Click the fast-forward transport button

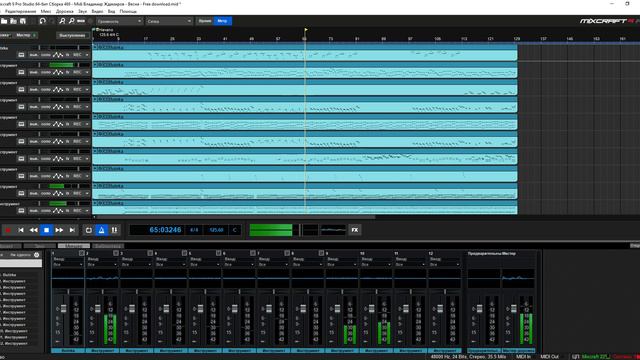[59, 230]
